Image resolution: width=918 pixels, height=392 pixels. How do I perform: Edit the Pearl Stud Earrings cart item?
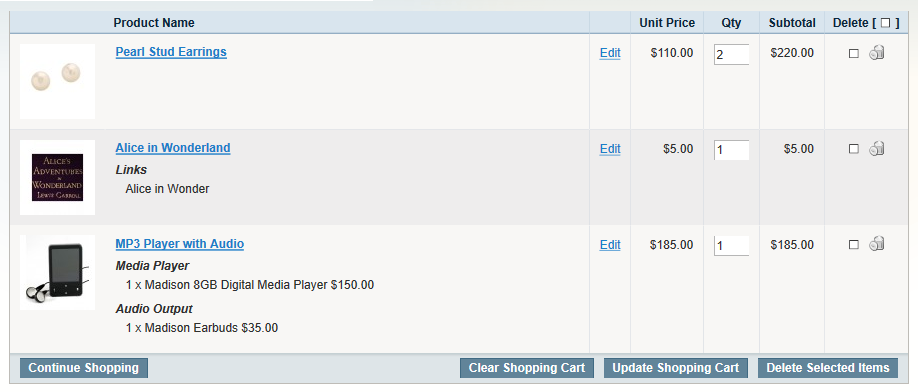(610, 53)
